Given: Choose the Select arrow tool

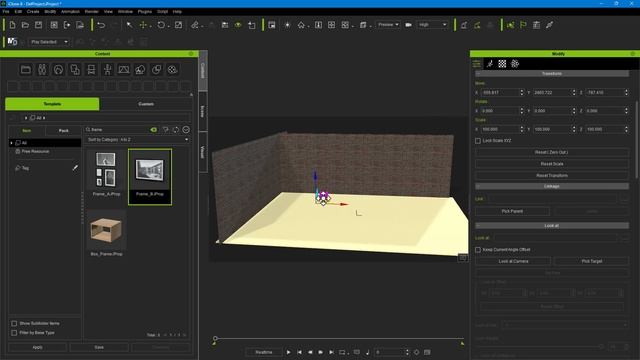Looking at the screenshot, I should [x=129, y=25].
